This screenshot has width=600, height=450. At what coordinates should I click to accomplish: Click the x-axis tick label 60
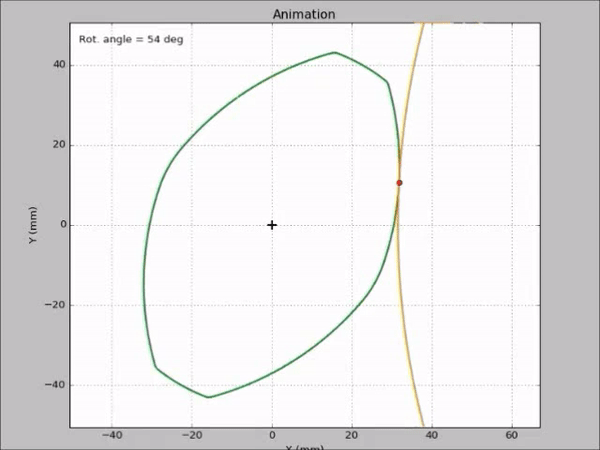tap(512, 435)
